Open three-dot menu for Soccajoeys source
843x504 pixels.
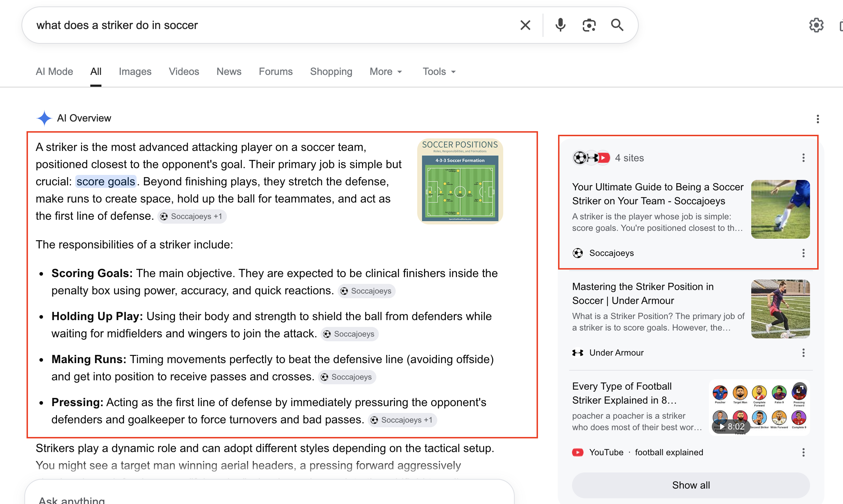pos(803,253)
